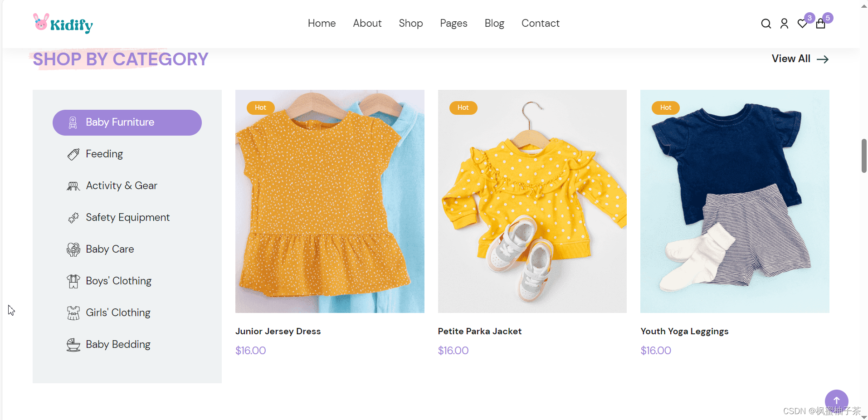The width and height of the screenshot is (868, 420).
Task: Open the Blog menu item
Action: [494, 23]
